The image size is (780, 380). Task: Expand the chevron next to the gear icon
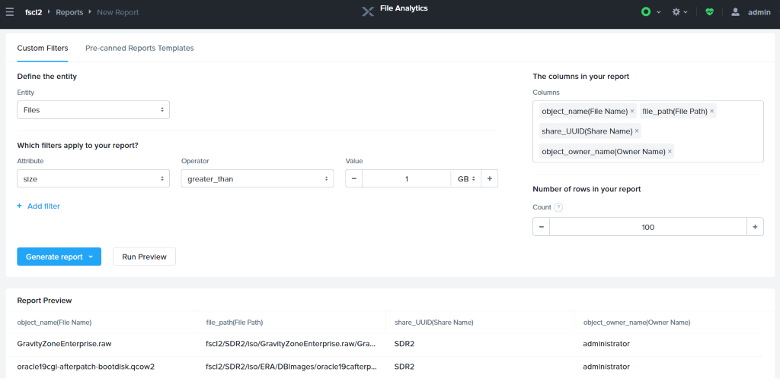[x=685, y=12]
